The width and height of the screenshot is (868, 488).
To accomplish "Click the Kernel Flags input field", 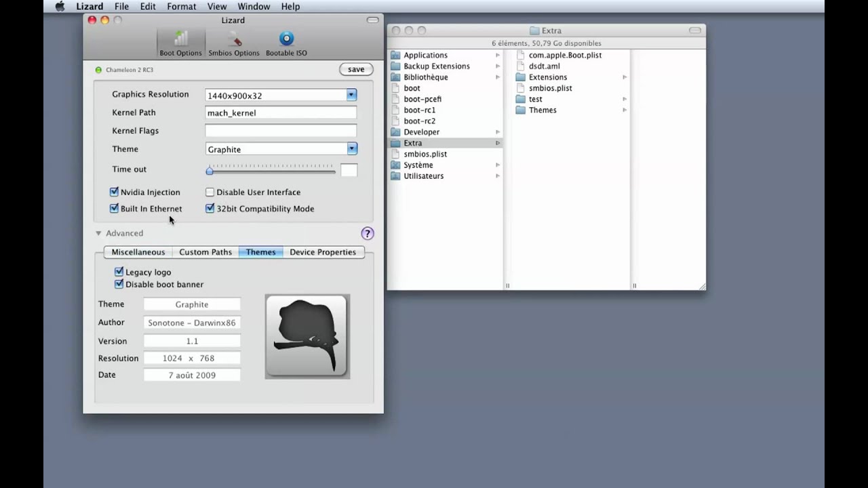I will coord(281,131).
